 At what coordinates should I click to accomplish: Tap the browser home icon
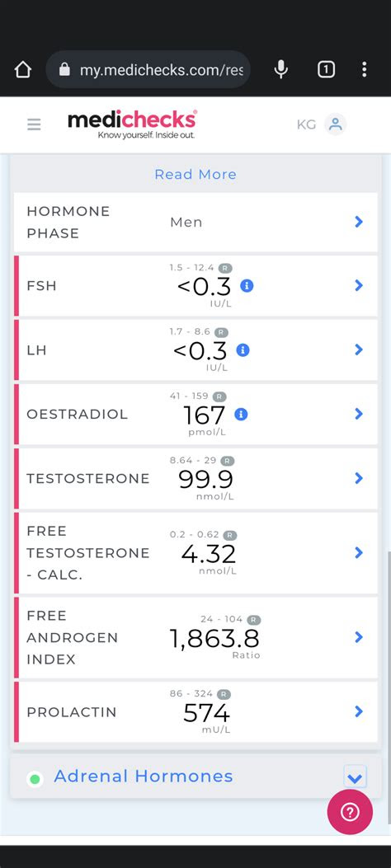(x=23, y=70)
